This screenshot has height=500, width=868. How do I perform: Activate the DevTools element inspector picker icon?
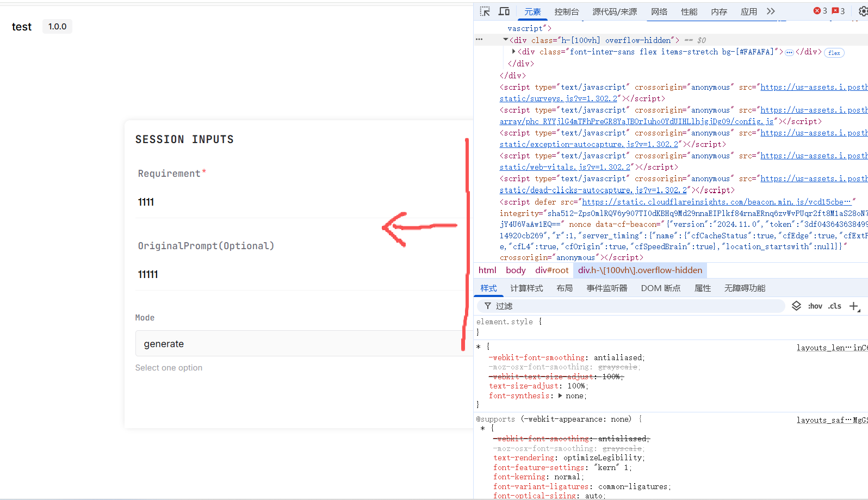click(485, 11)
